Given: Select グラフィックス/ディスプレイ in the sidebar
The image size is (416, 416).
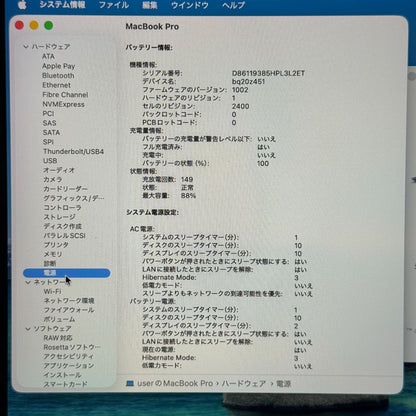Looking at the screenshot, I should pyautogui.click(x=74, y=198).
